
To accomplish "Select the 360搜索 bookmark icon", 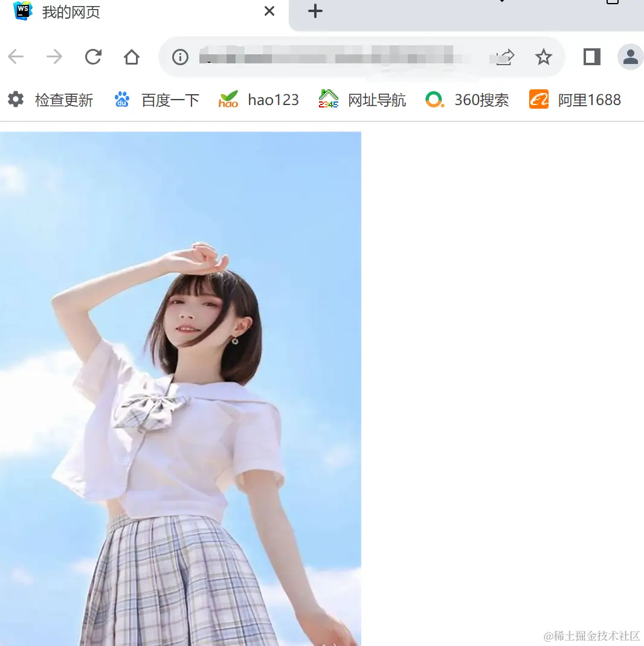I will [434, 100].
